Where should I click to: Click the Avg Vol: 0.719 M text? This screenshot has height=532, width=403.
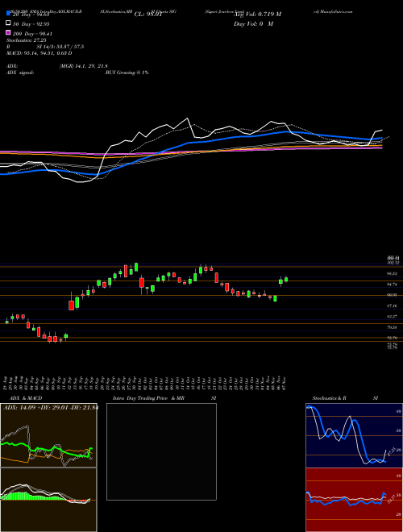pos(257,15)
